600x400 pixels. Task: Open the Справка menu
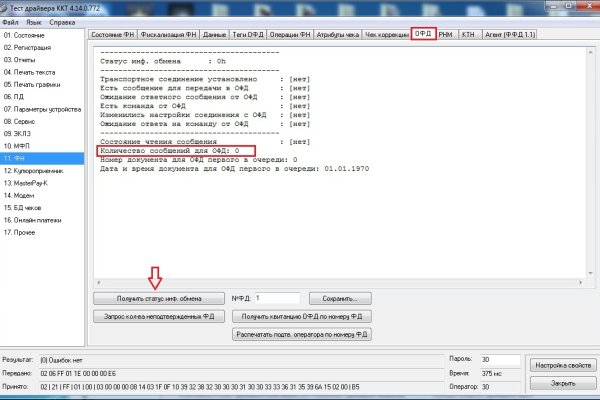62,20
